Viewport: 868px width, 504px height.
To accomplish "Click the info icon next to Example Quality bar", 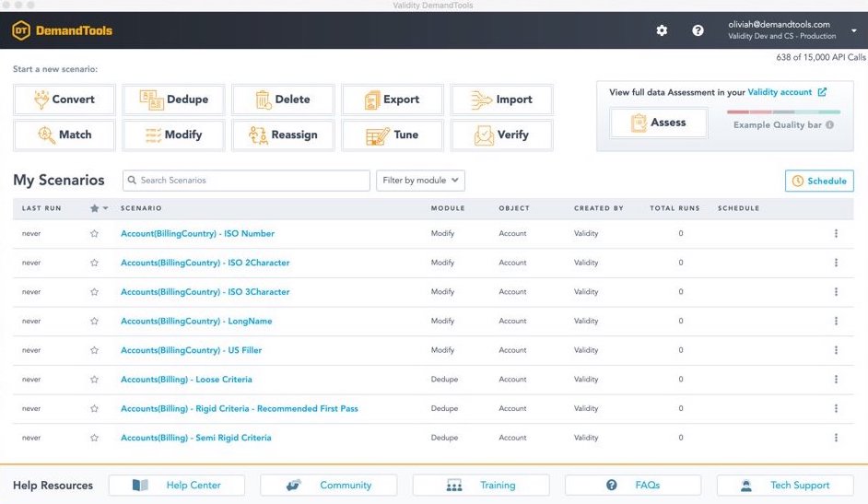I will coord(829,125).
